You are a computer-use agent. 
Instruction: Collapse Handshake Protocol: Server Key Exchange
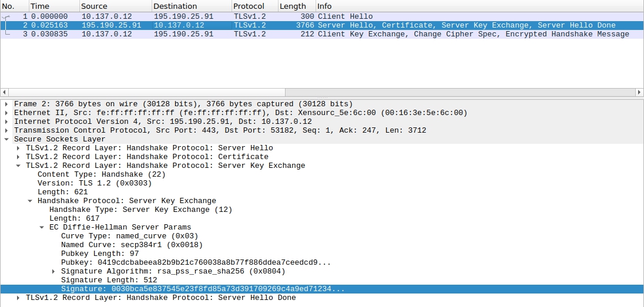pyautogui.click(x=30, y=201)
